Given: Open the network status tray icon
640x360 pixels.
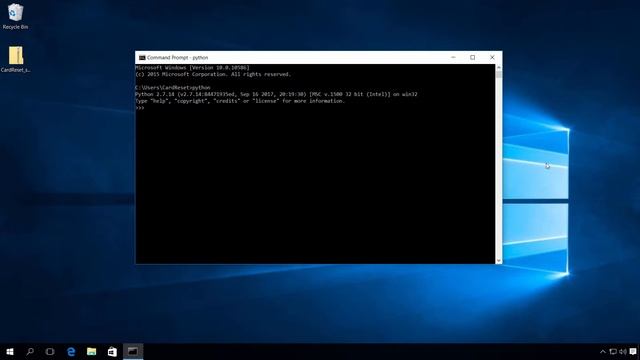Looking at the screenshot, I should click(613, 351).
